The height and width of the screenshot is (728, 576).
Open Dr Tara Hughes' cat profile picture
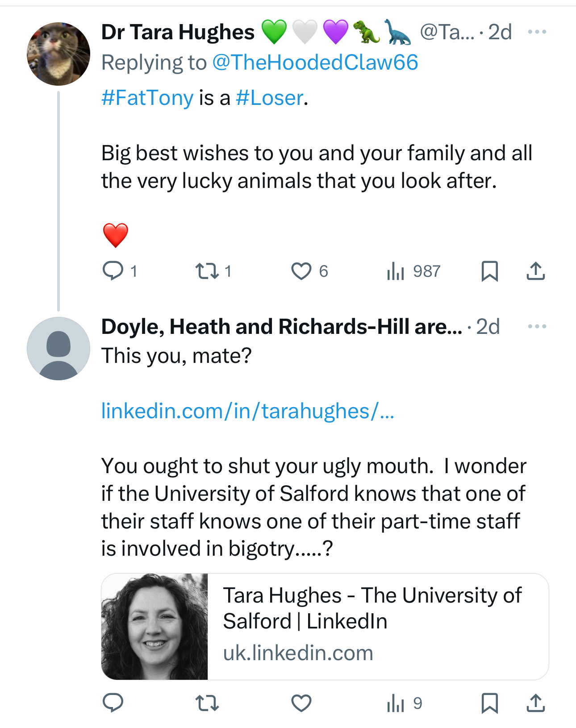pyautogui.click(x=58, y=54)
